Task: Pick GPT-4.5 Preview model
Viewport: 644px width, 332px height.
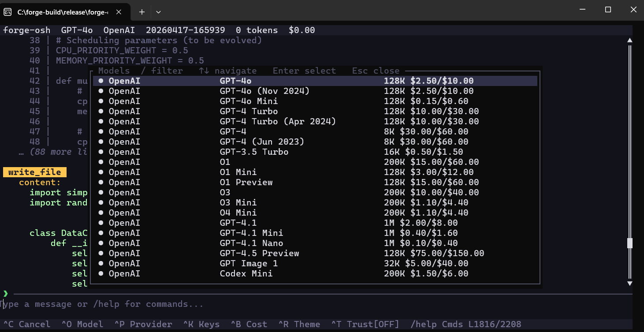Action: click(x=315, y=254)
